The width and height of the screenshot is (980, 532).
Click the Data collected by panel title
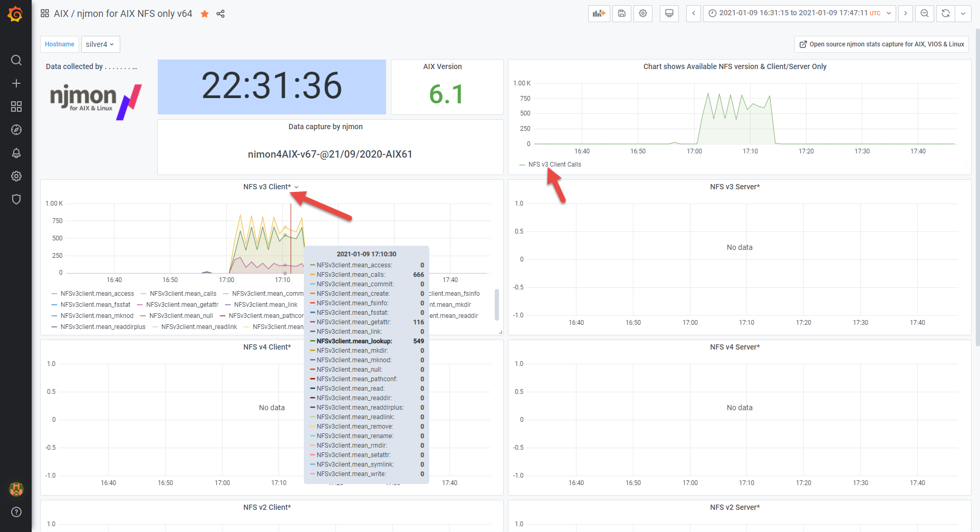(91, 66)
